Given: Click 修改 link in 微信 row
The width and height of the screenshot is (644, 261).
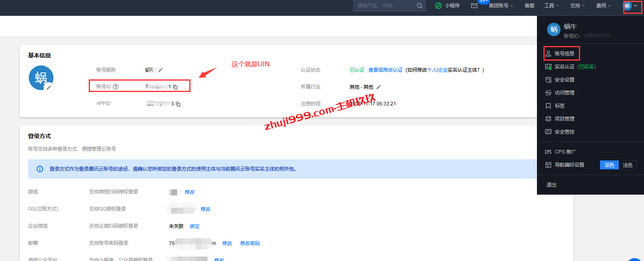Looking at the screenshot, I should tap(190, 192).
